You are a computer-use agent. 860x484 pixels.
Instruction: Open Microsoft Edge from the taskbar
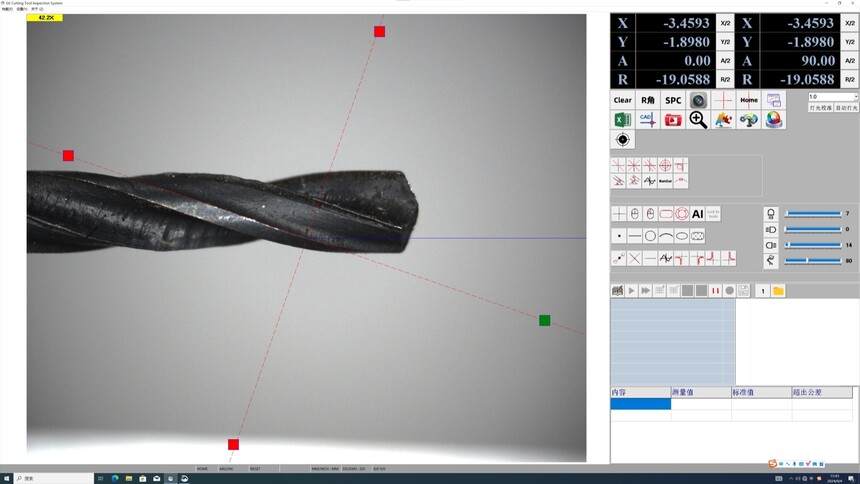(x=115, y=479)
